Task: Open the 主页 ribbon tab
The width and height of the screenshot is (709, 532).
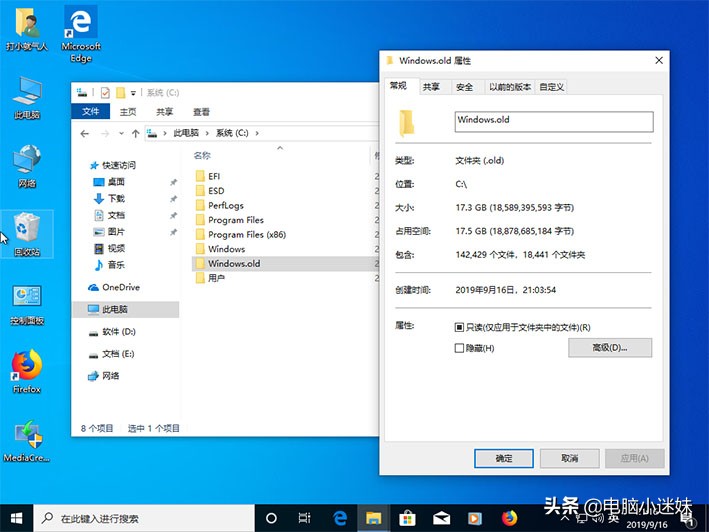Action: [x=128, y=112]
